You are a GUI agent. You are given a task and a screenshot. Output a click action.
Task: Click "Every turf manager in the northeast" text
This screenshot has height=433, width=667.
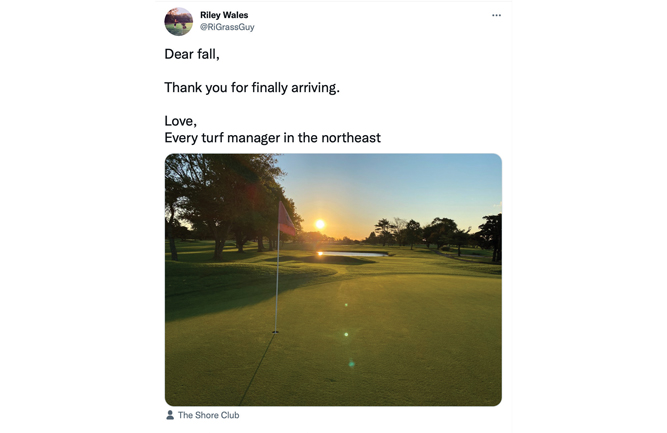(x=272, y=138)
